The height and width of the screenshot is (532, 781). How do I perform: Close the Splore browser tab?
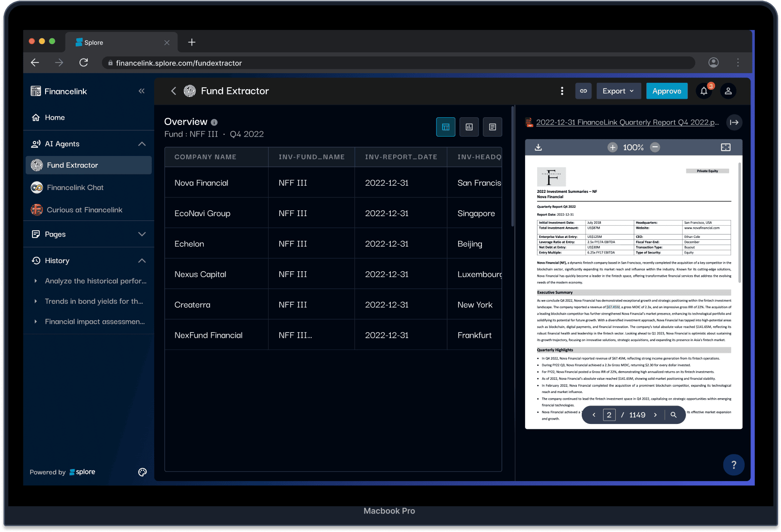pyautogui.click(x=167, y=43)
